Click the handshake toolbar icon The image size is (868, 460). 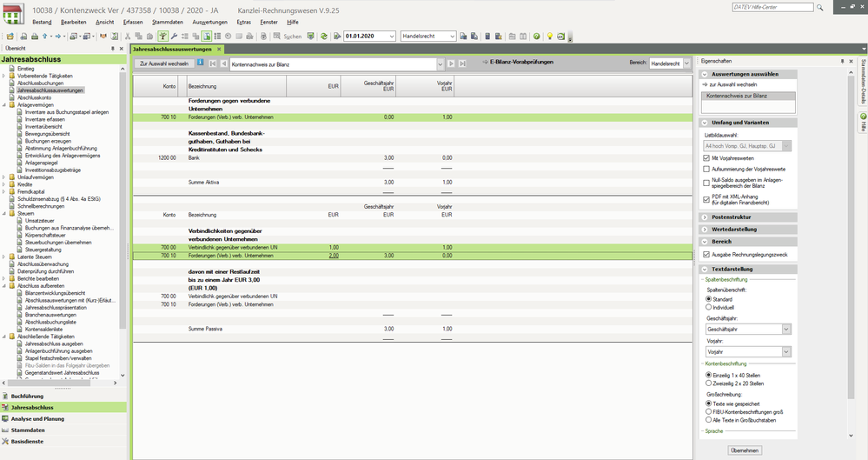click(x=103, y=36)
